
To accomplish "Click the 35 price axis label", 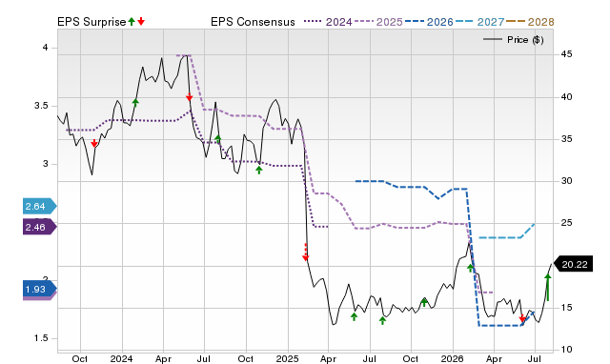I will [x=567, y=139].
